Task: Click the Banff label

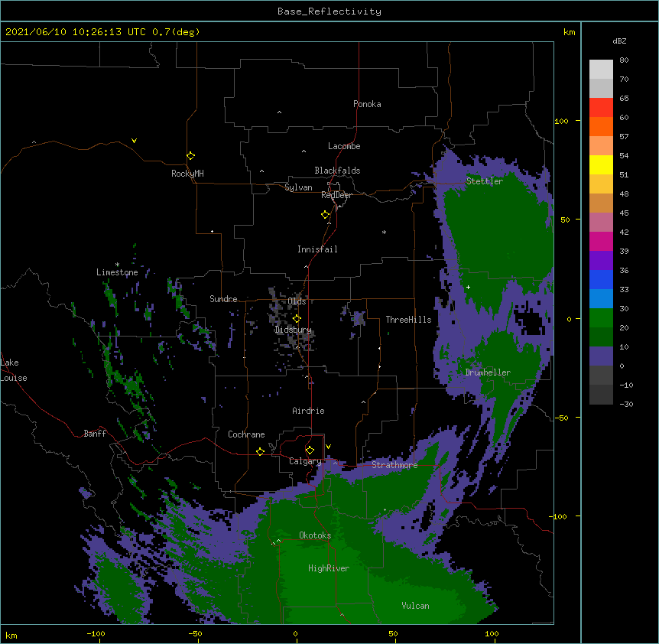Action: click(x=95, y=434)
